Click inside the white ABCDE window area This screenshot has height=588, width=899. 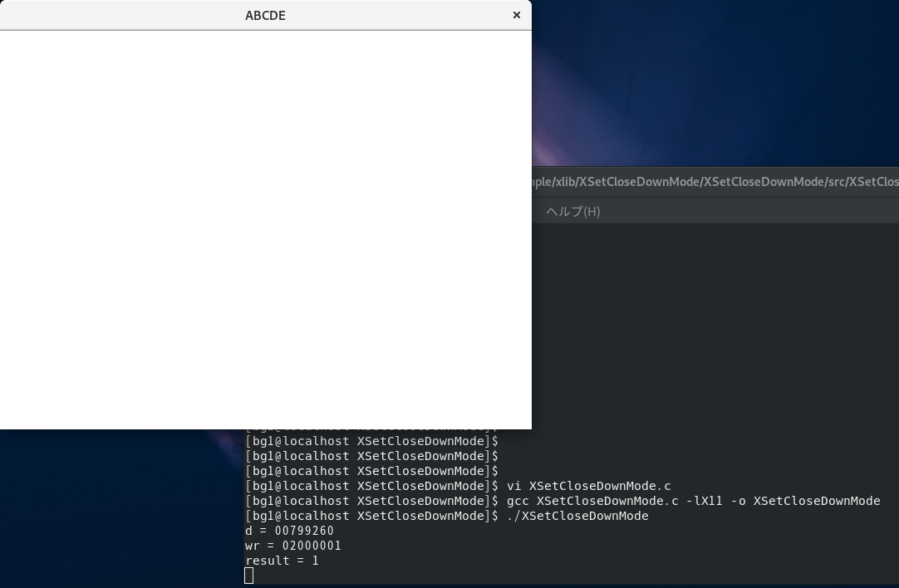tap(265, 229)
